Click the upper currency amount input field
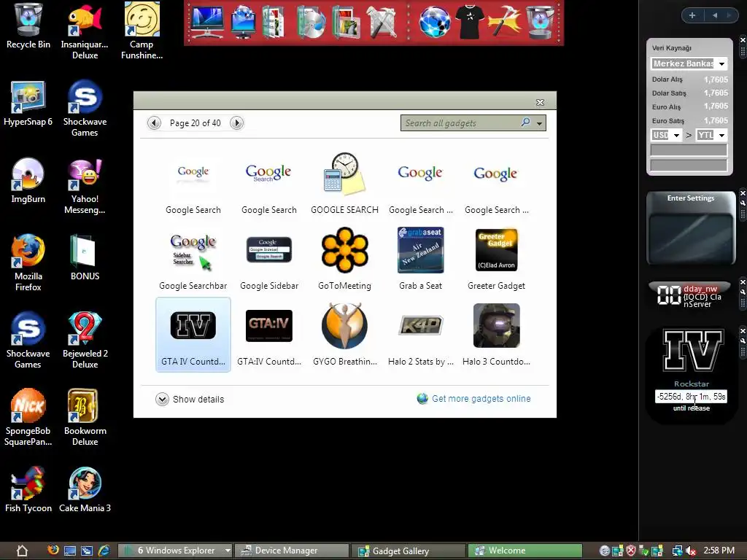Image resolution: width=747 pixels, height=560 pixels. [x=689, y=150]
